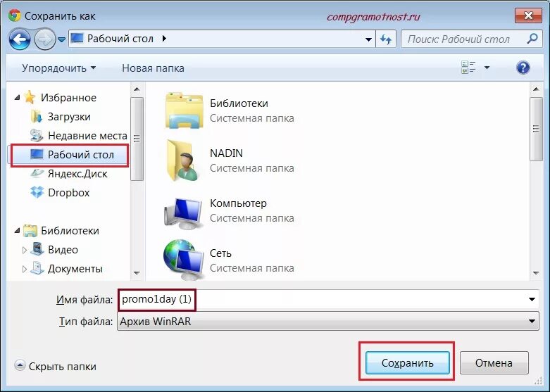The width and height of the screenshot is (550, 392).
Task: Open the Тип файла Архив WinRAR combo box
Action: (x=328, y=321)
